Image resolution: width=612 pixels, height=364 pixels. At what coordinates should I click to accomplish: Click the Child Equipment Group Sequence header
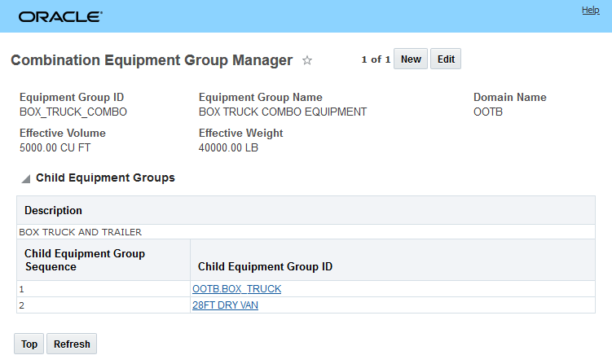click(85, 260)
